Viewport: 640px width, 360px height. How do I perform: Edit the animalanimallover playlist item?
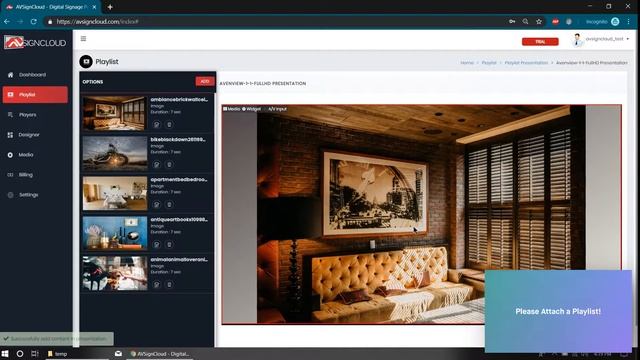157,284
